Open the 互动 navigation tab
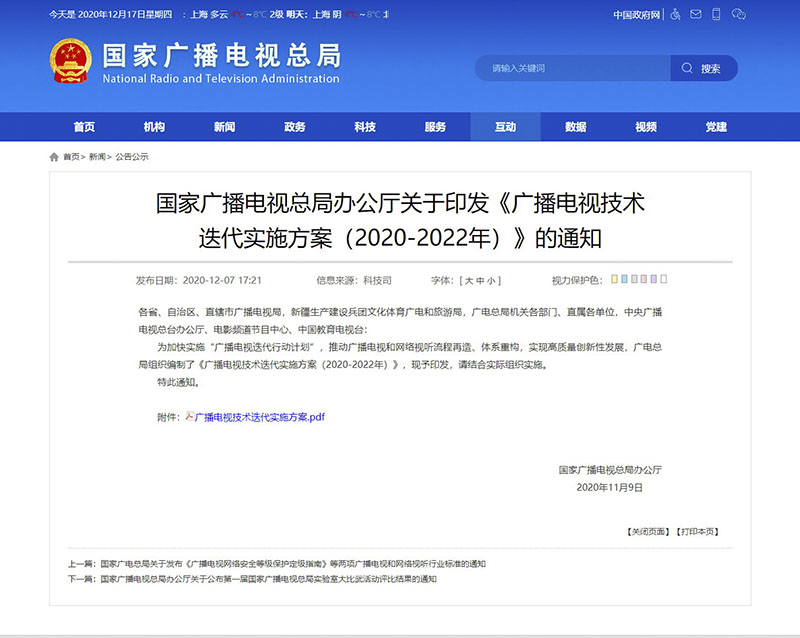 [505, 127]
